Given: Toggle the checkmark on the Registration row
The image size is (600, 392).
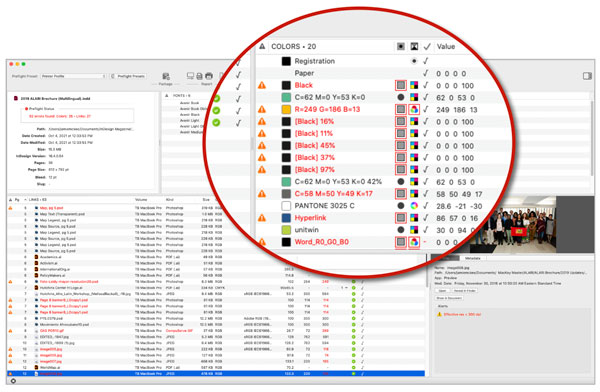Looking at the screenshot, I should tap(426, 61).
